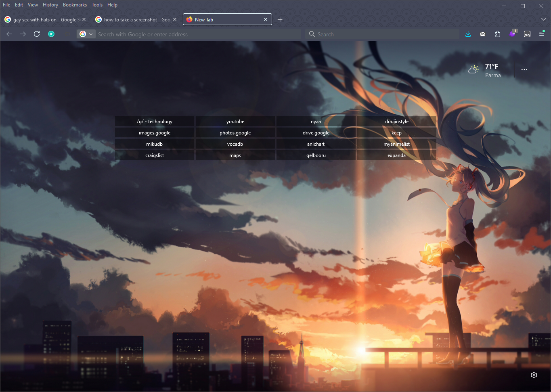Open the gelbooru shortcut
This screenshot has height=392, width=551.
click(x=316, y=155)
